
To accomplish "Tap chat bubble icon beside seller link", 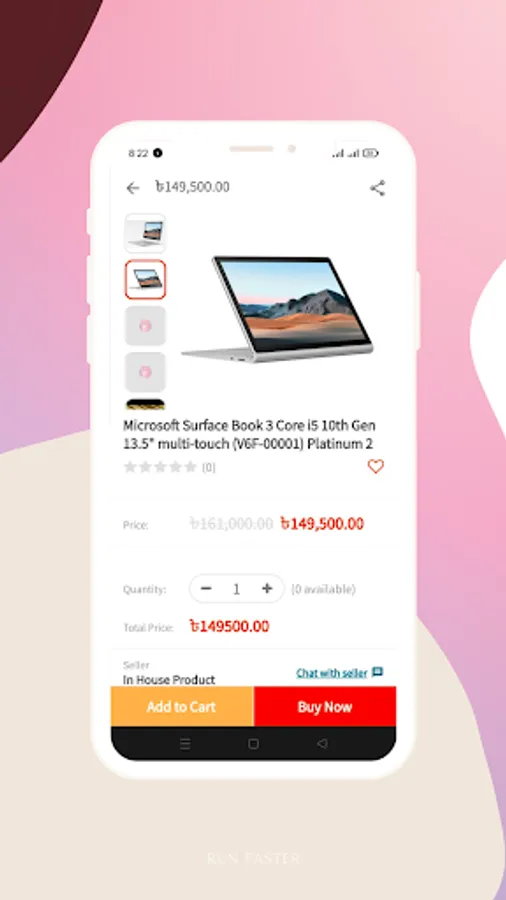I will coord(377,672).
